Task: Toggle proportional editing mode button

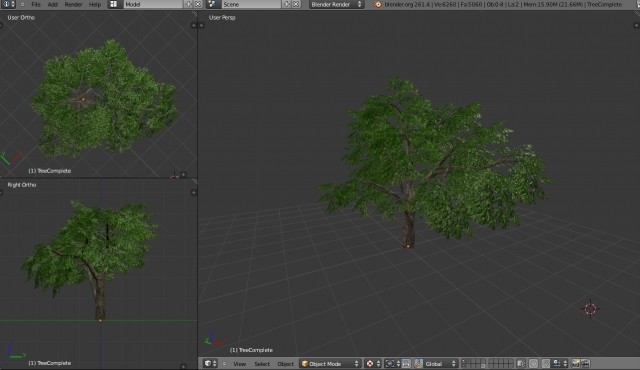Action: coord(533,363)
